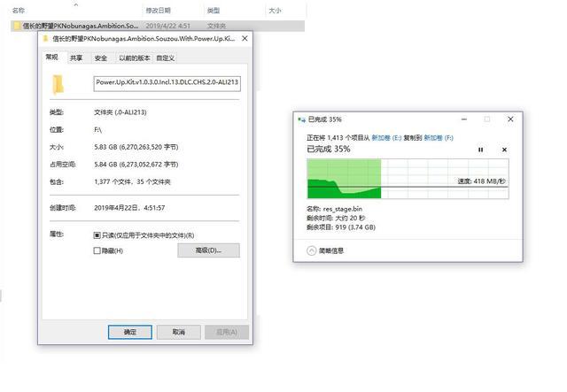Sort by 名称 column header
The width and height of the screenshot is (567, 392).
(x=19, y=11)
